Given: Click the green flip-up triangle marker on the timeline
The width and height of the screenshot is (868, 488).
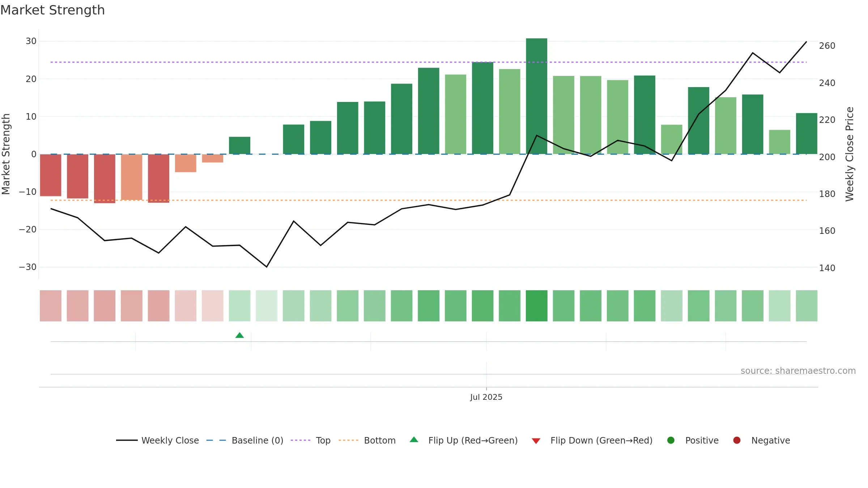Looking at the screenshot, I should (x=239, y=335).
